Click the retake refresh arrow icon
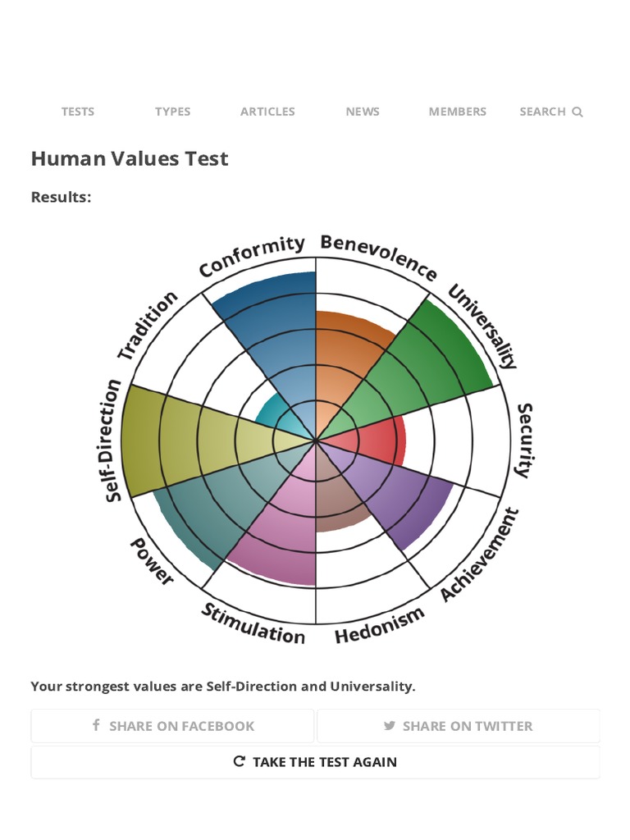Screen dimensions: 630x840 pyautogui.click(x=240, y=761)
